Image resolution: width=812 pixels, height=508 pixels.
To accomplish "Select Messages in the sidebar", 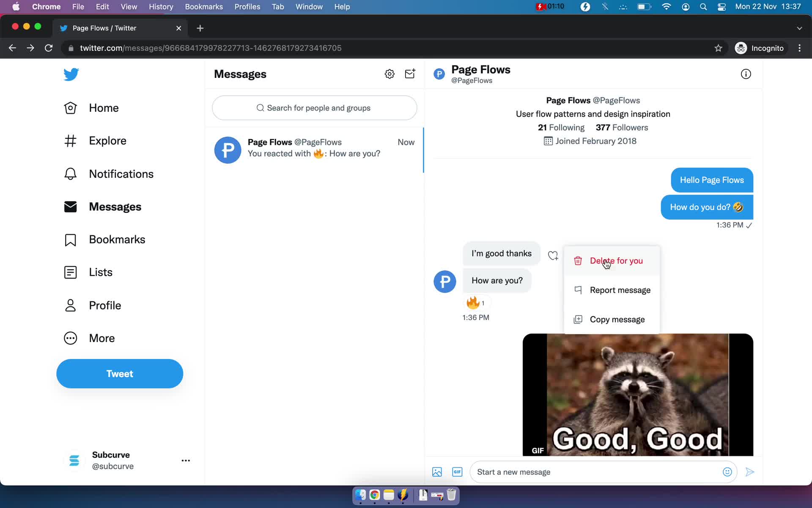I will click(x=102, y=207).
